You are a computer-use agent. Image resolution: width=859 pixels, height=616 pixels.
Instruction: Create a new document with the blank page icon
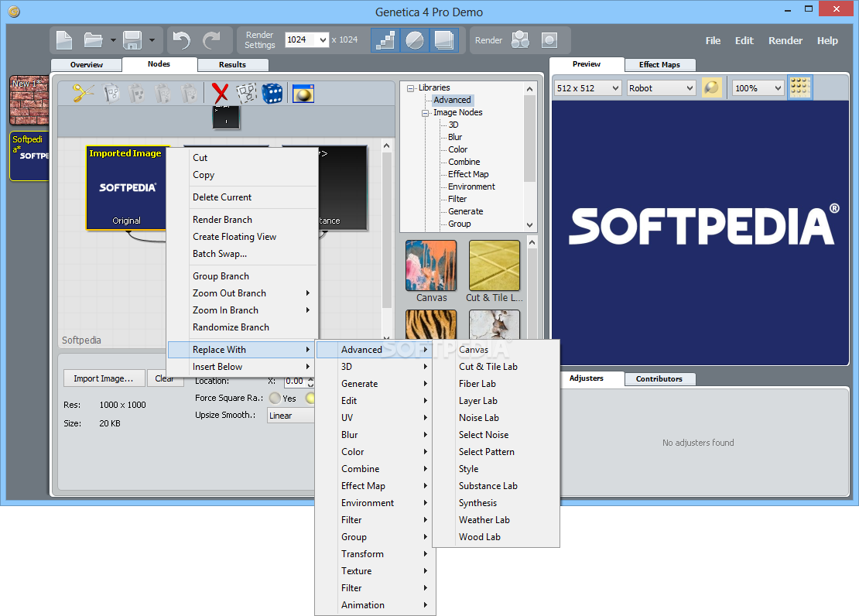pyautogui.click(x=64, y=40)
